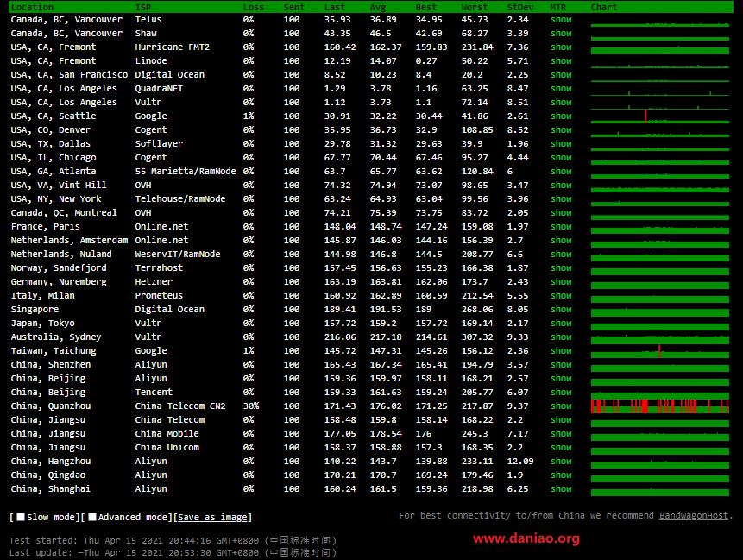Show MTR for Nuremberg Hetzner row
Viewport: 743px width, 560px height.
[561, 281]
